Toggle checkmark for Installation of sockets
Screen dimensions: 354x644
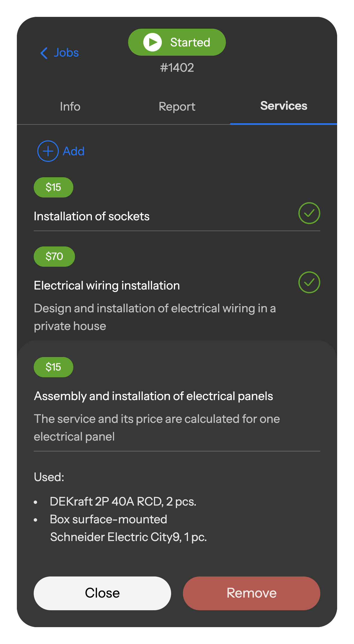click(309, 213)
